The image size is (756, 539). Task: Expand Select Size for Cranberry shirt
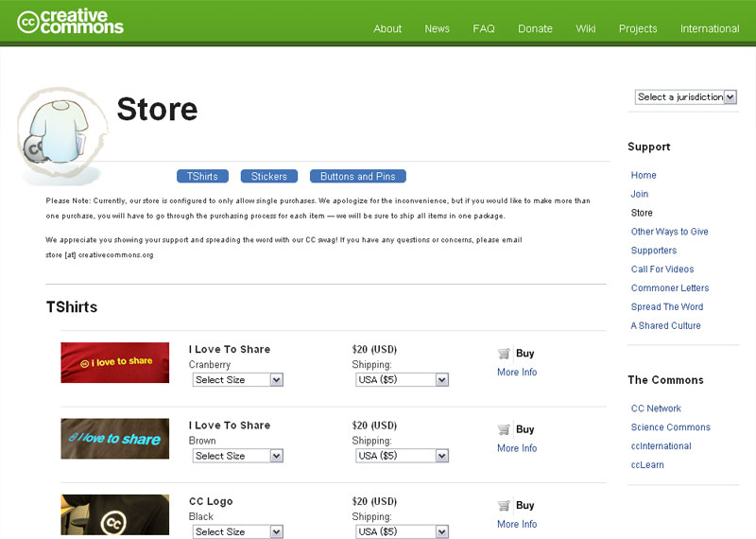[238, 380]
